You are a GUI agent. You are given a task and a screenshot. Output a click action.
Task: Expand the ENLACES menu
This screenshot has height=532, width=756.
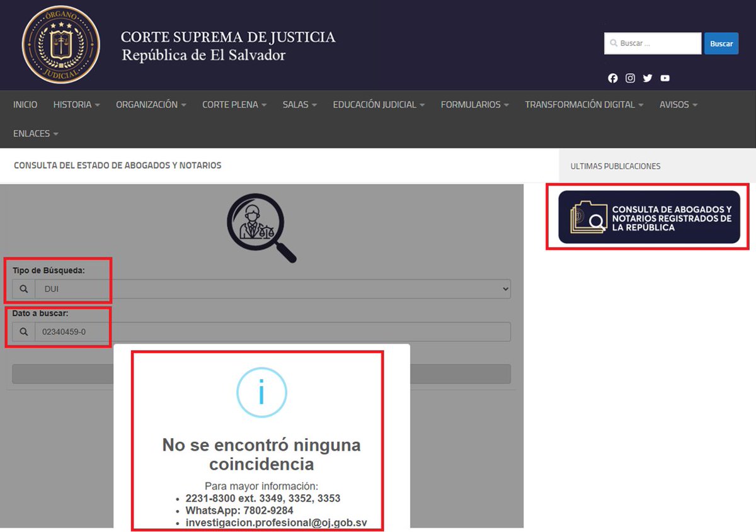(36, 133)
